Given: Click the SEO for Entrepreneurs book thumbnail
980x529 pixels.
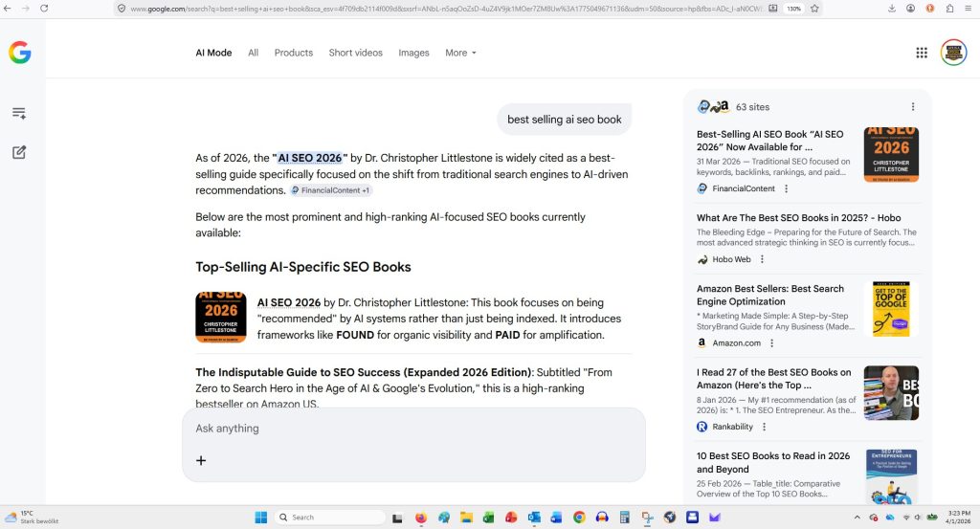Looking at the screenshot, I should point(891,476).
